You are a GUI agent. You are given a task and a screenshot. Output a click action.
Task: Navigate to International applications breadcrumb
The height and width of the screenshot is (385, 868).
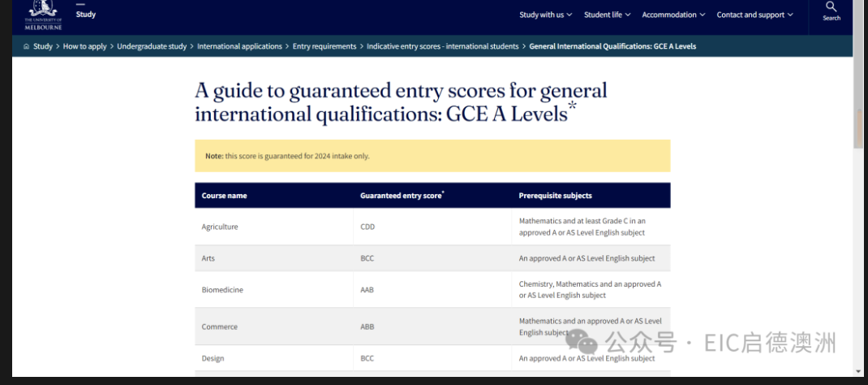coord(239,46)
